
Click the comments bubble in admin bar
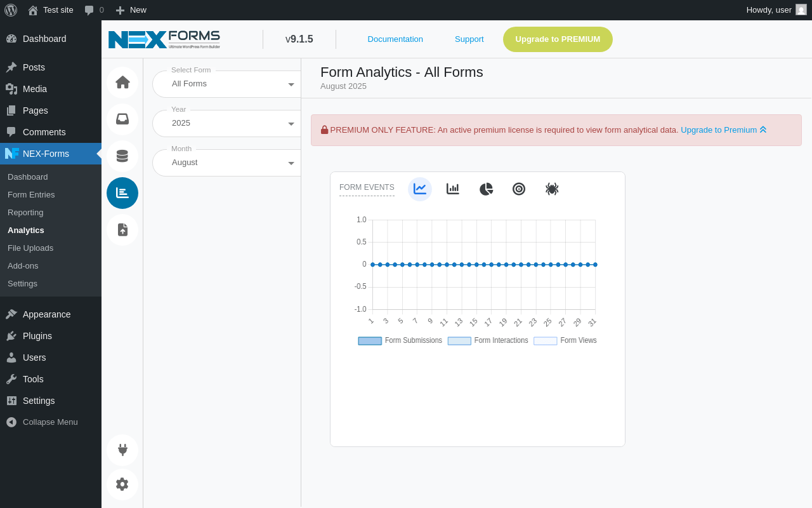point(89,10)
